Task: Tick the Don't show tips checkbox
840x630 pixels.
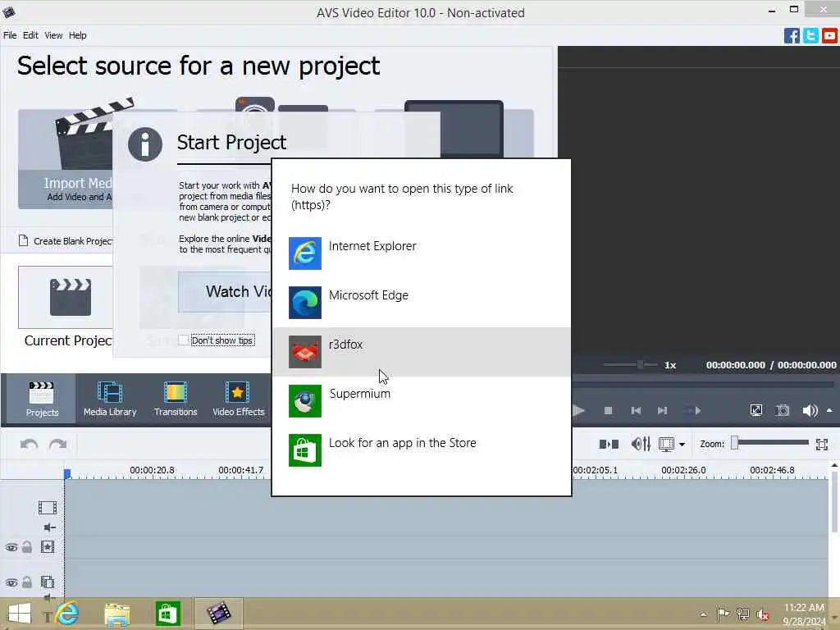Action: pyautogui.click(x=183, y=340)
